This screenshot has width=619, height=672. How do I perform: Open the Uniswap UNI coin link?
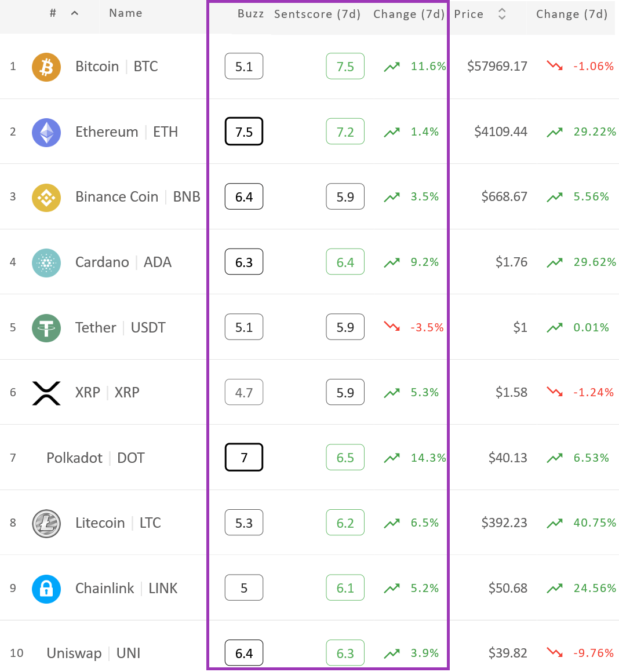pyautogui.click(x=93, y=653)
